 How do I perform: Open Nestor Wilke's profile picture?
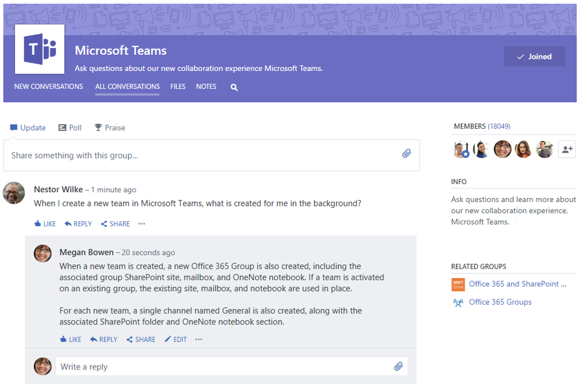[x=14, y=193]
